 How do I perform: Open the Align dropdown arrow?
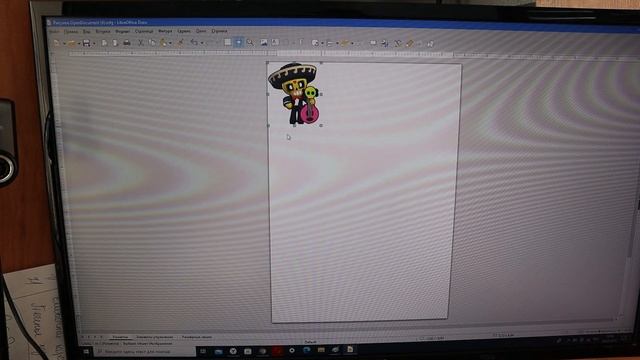[x=337, y=43]
